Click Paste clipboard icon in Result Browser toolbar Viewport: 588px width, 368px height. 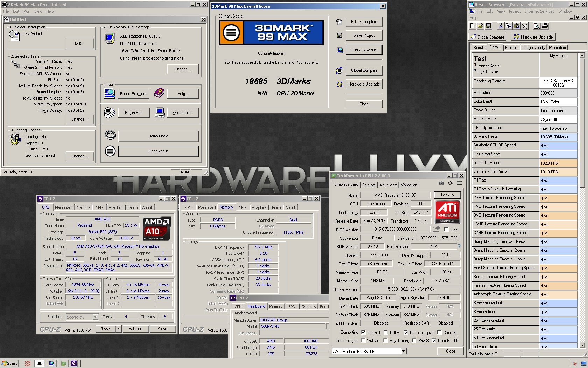[516, 26]
